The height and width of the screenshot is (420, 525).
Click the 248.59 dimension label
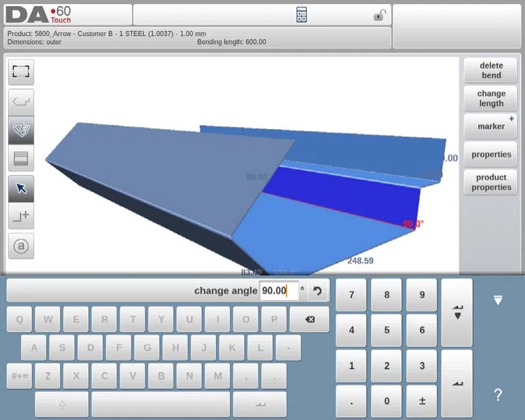360,260
